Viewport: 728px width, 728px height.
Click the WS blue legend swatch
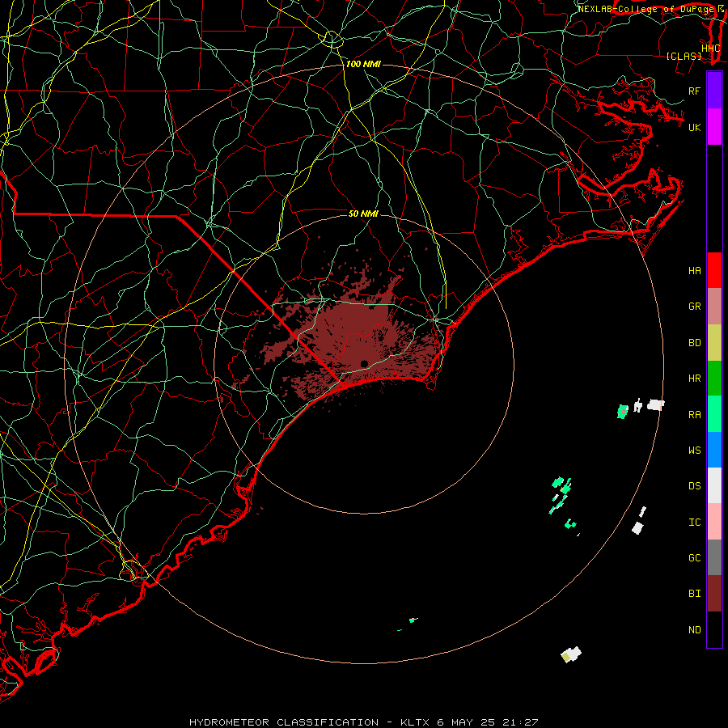click(714, 450)
